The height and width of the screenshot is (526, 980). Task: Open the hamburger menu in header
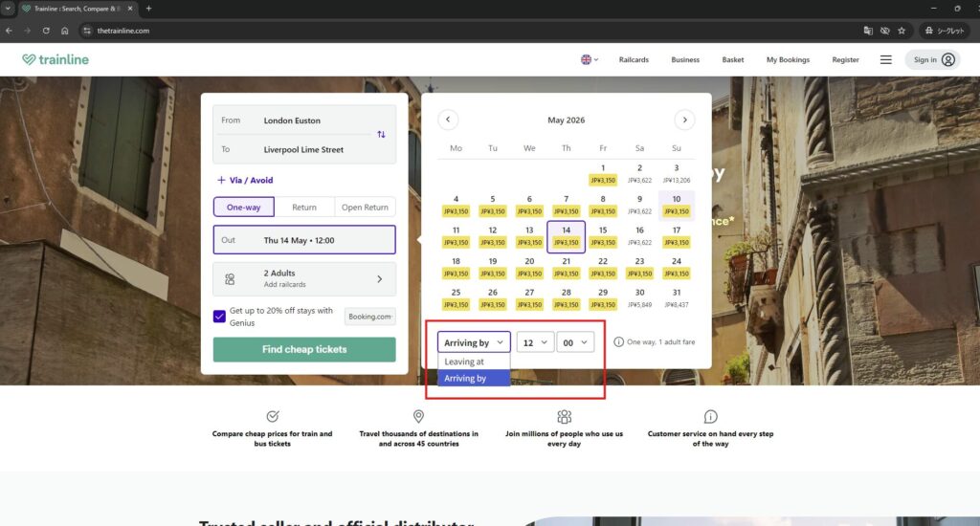pyautogui.click(x=885, y=59)
